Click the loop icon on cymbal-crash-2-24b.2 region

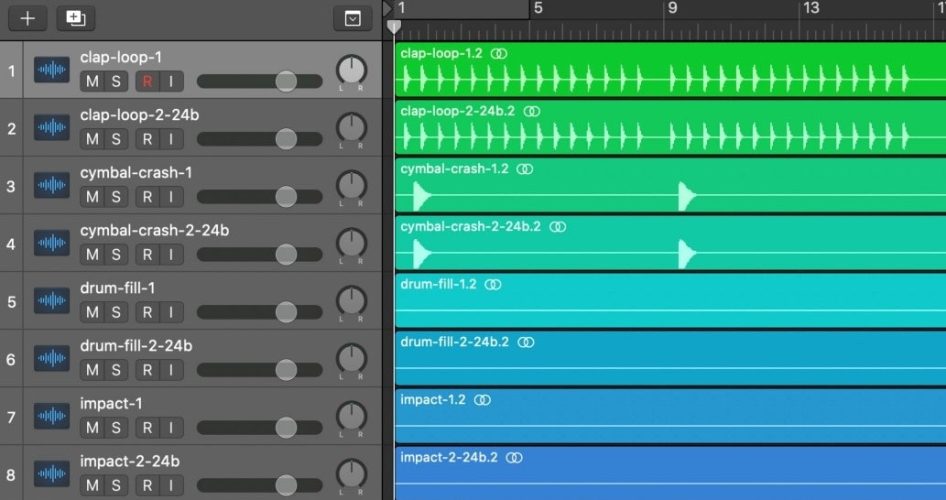558,227
